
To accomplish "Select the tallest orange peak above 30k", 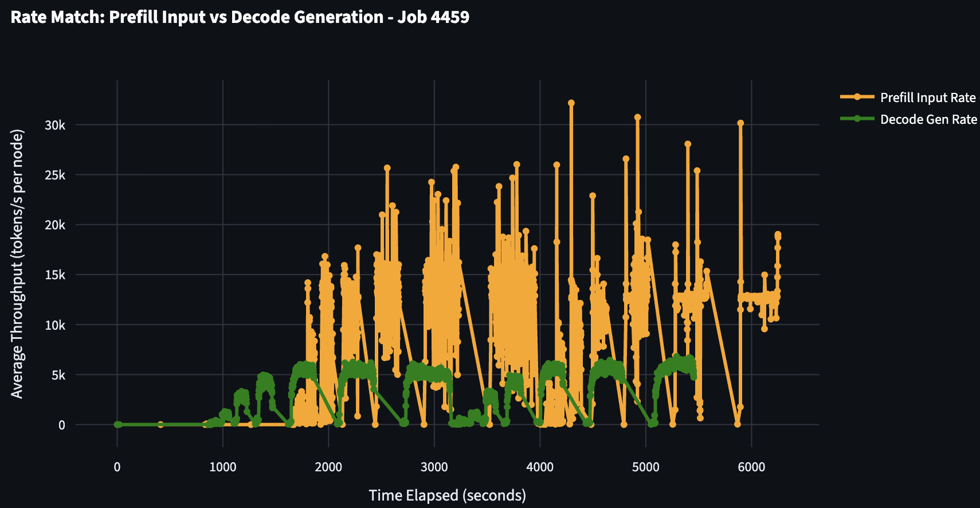I will pyautogui.click(x=571, y=103).
